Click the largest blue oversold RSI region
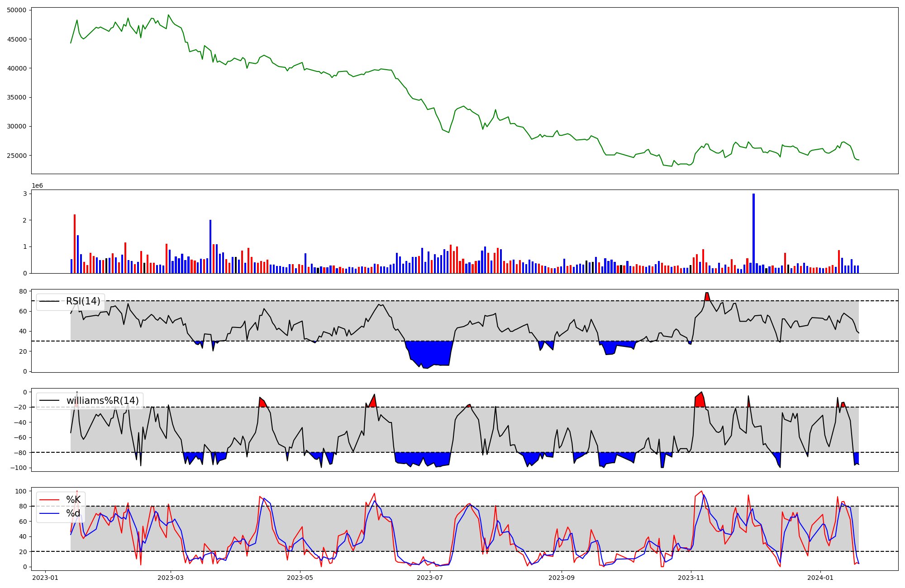Screen dimensions: 905x588 (430, 353)
